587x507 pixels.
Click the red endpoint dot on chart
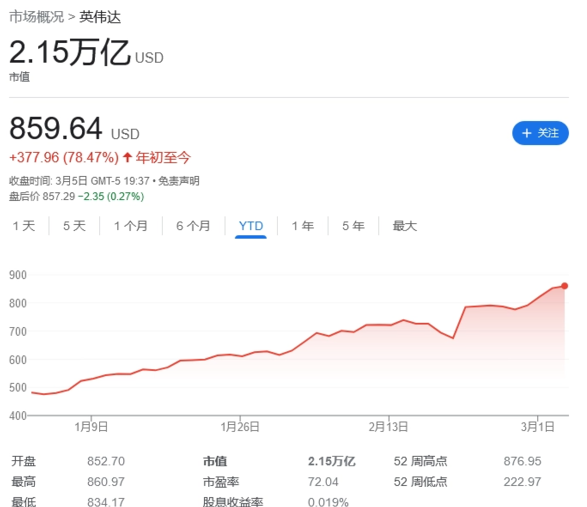(565, 286)
